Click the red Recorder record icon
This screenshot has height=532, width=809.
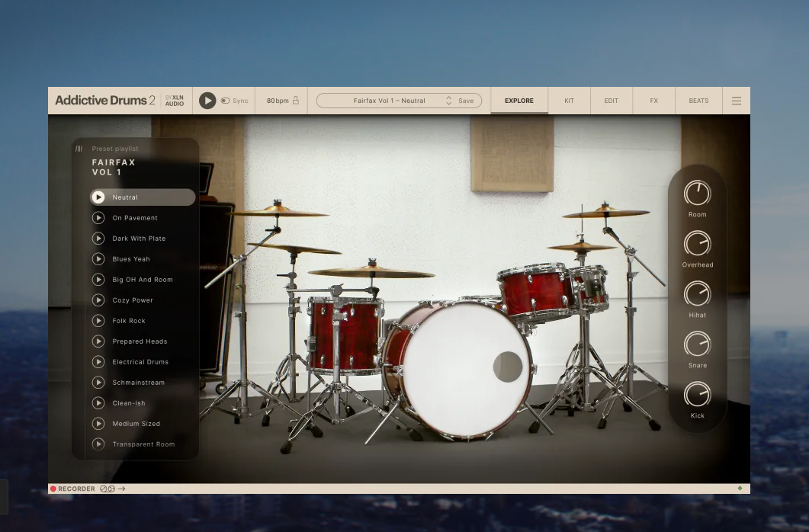click(x=53, y=489)
